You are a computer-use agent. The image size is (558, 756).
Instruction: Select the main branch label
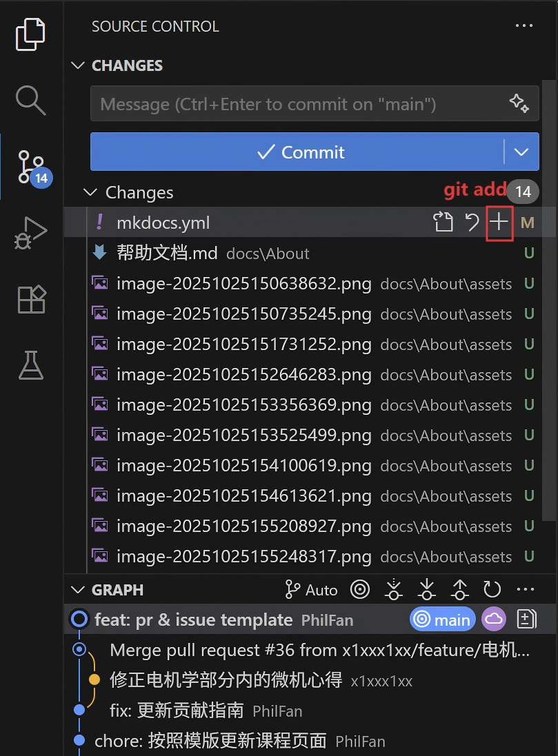click(x=442, y=619)
